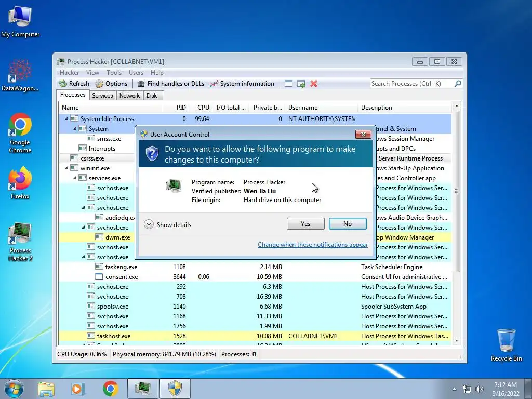Viewport: 532px width, 399px height.
Task: Select the spoolsv.exe process icon
Action: pos(90,307)
